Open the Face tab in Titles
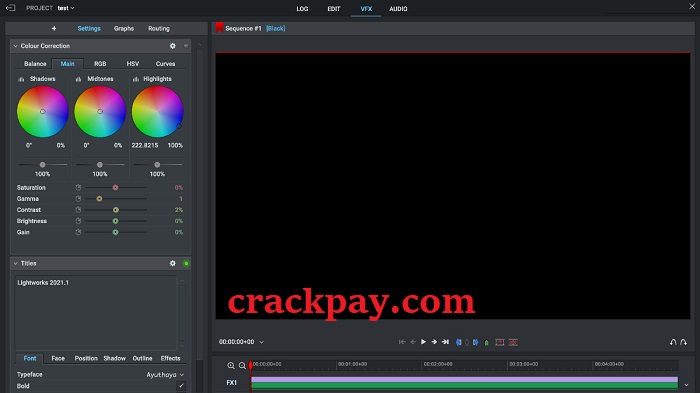This screenshot has height=393, width=700. [58, 358]
